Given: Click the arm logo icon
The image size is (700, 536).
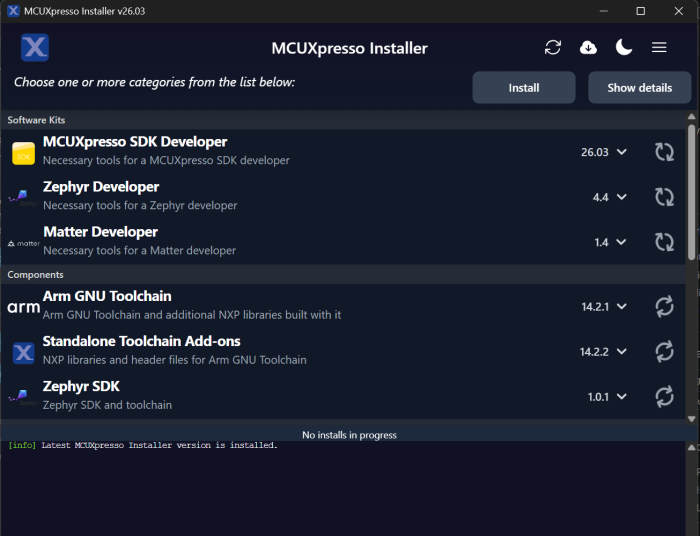Looking at the screenshot, I should pos(24,307).
